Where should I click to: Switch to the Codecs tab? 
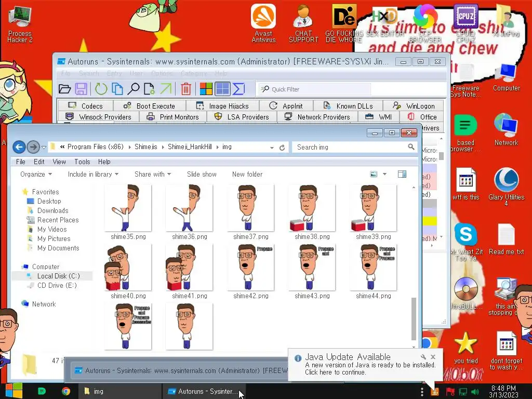[86, 106]
